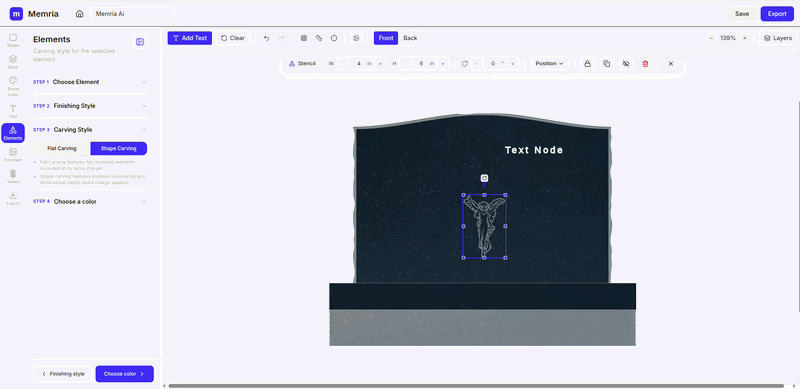Proceed to Choose color step
The image size is (800, 389).
click(124, 374)
